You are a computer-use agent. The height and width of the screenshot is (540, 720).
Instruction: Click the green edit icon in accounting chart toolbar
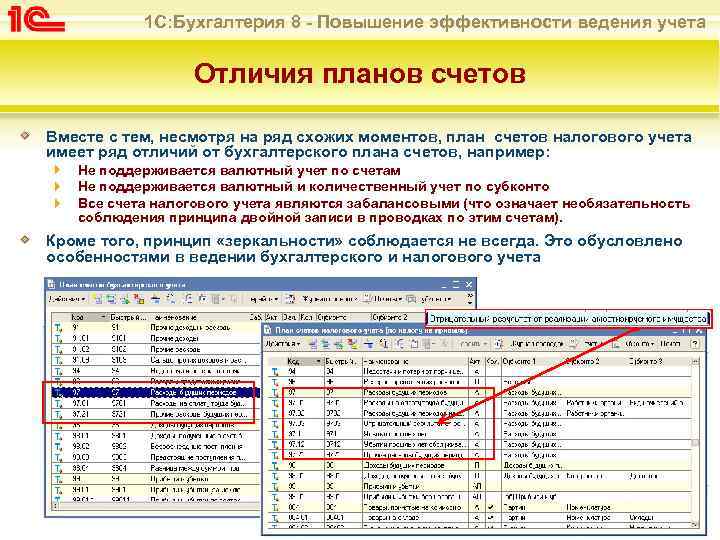tap(125, 299)
